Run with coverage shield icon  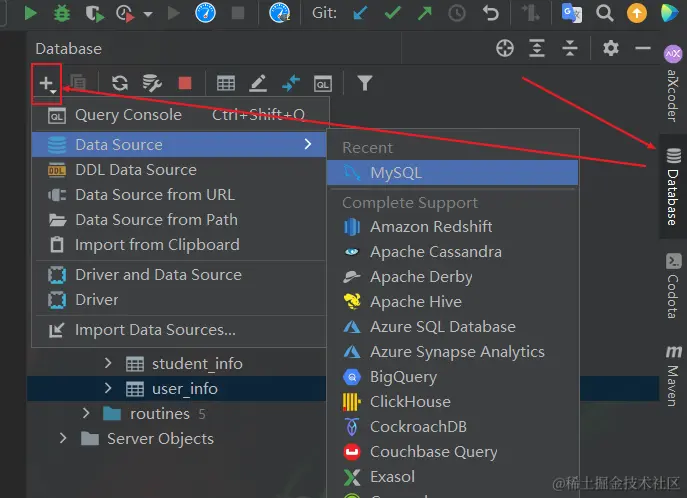coord(94,13)
